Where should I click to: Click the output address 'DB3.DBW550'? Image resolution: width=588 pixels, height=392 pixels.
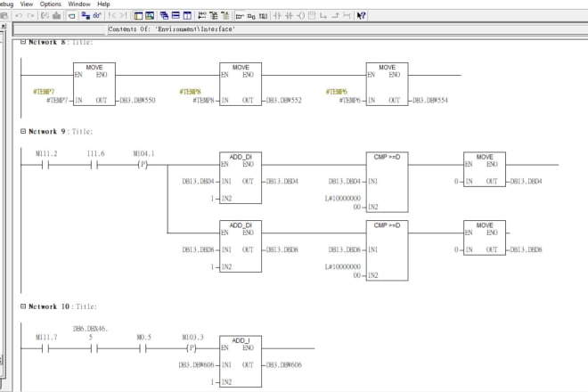[x=137, y=100]
